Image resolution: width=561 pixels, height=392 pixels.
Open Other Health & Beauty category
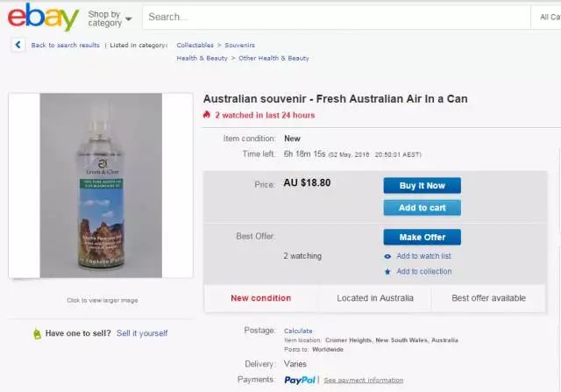273,58
